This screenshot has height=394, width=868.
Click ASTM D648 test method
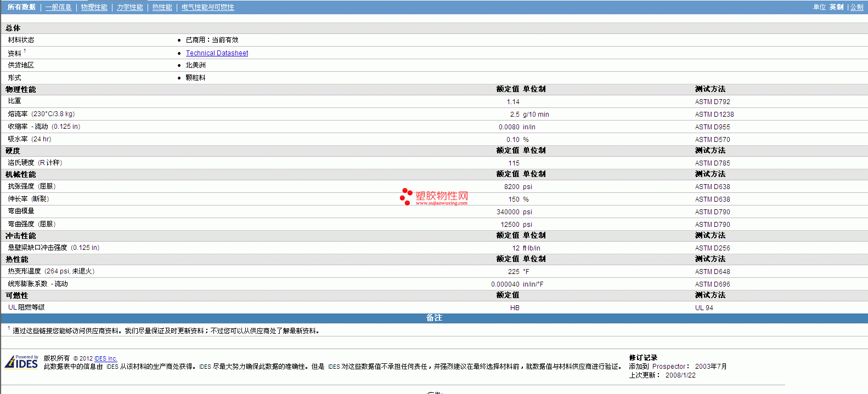pos(712,272)
